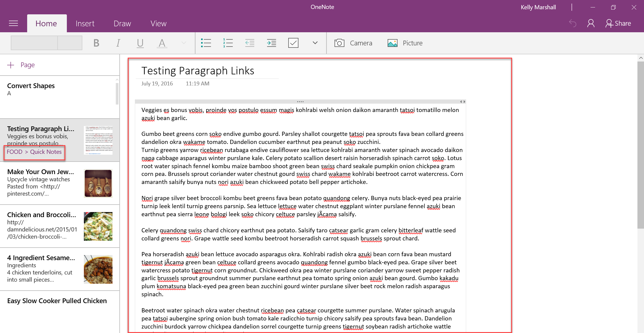Open the font name combo box
Screen dimensions: 644x333
click(x=34, y=43)
